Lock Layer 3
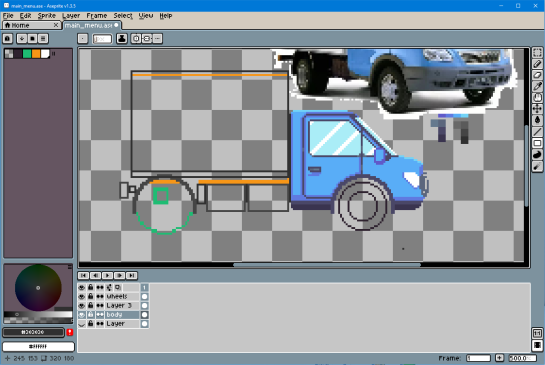 (x=91, y=306)
